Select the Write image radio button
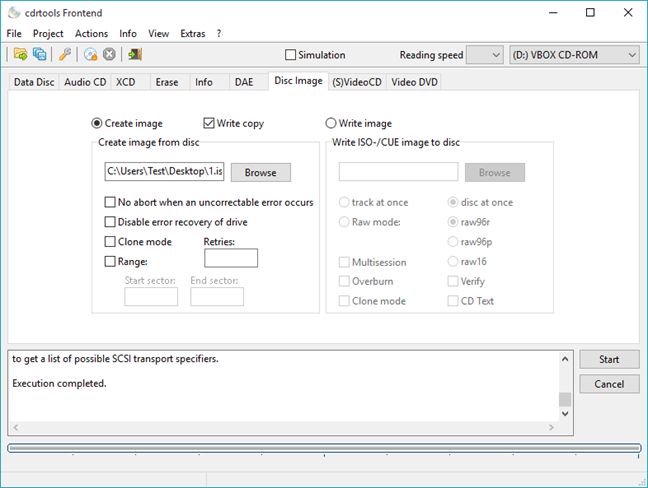The height and width of the screenshot is (488, 648). pos(331,123)
